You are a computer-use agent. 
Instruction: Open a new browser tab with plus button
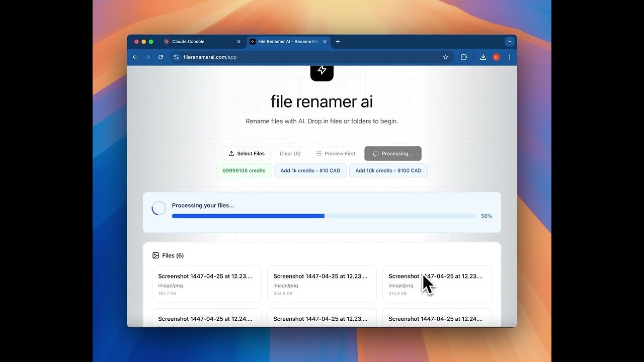[338, 41]
